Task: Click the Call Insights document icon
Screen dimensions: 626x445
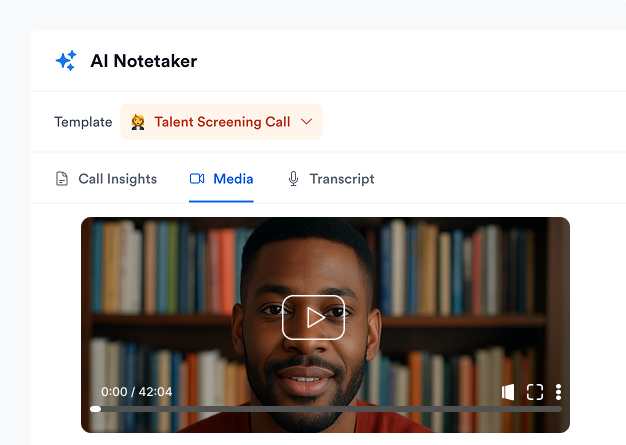Action: [61, 179]
